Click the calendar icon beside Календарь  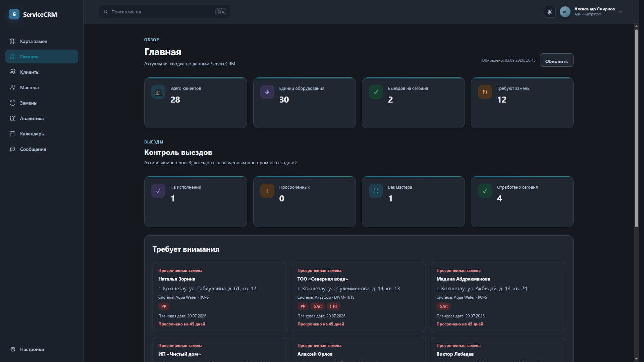[13, 134]
